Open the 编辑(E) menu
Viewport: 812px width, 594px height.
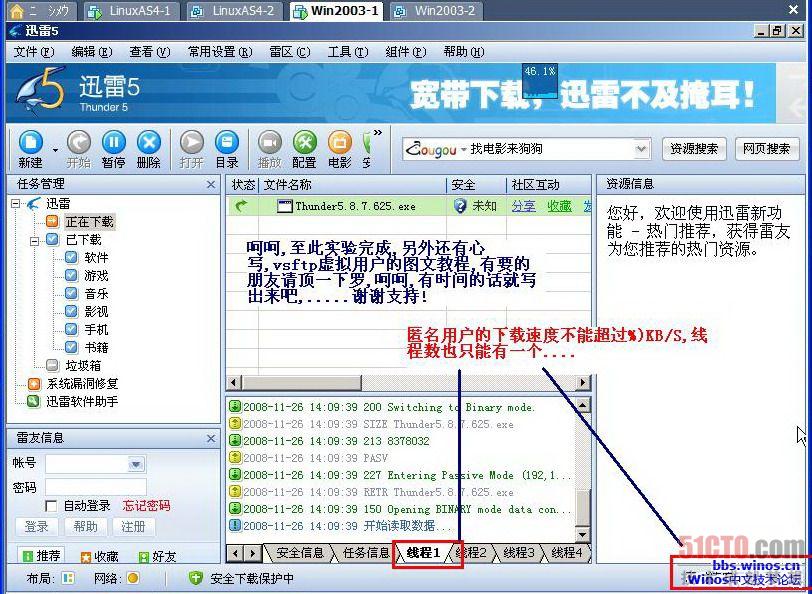(92, 52)
